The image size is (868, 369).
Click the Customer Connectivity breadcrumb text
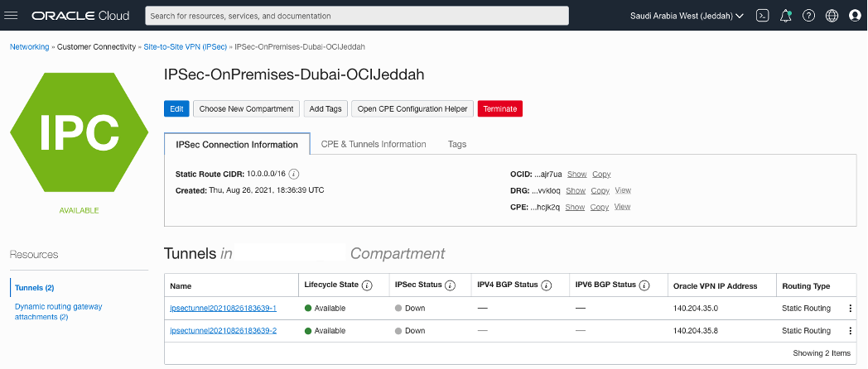coord(96,47)
